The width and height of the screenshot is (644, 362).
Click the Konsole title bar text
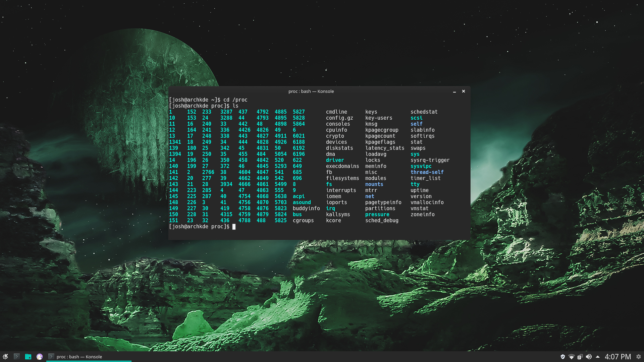[x=311, y=91]
